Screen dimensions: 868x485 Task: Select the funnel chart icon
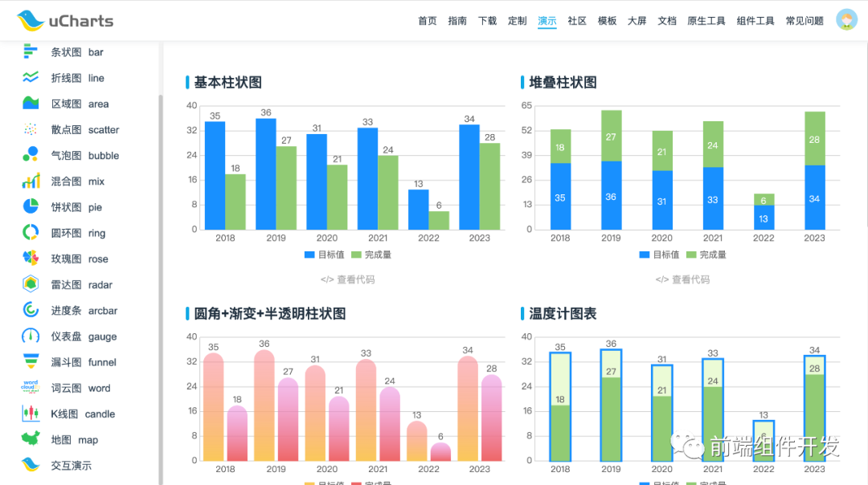pyautogui.click(x=31, y=361)
